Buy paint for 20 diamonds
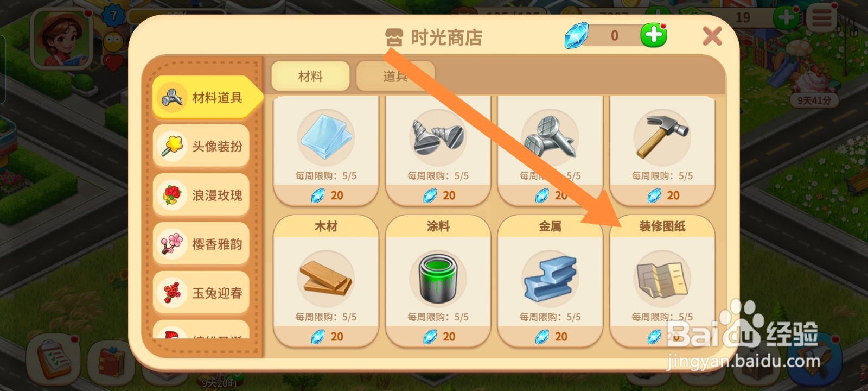The image size is (868, 391). 438,337
